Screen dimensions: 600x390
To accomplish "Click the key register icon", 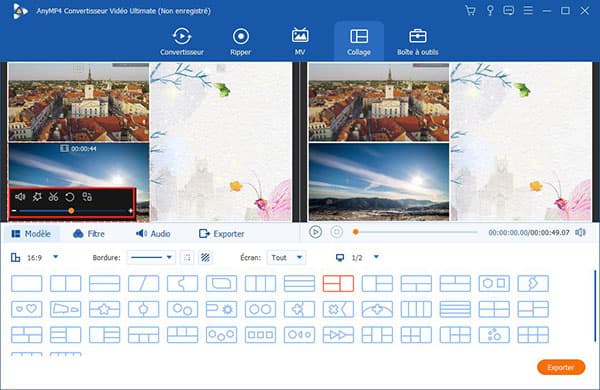I will point(490,10).
